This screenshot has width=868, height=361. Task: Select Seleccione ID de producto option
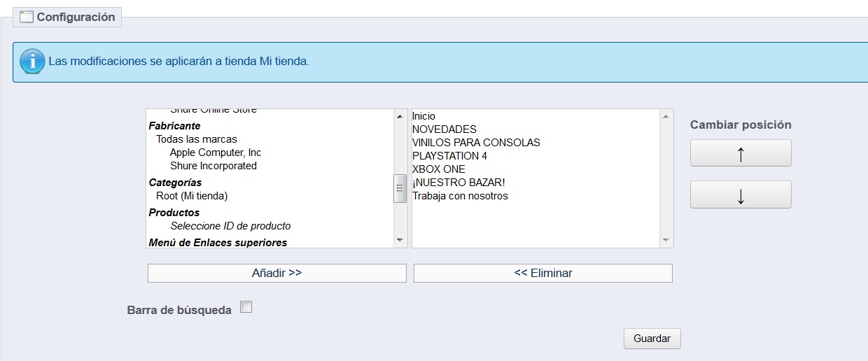(230, 226)
